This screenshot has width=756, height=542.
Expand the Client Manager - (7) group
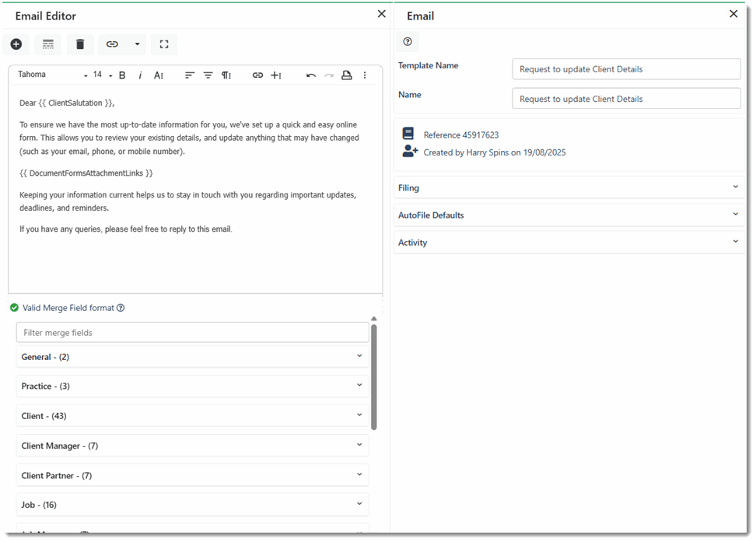[x=193, y=446]
